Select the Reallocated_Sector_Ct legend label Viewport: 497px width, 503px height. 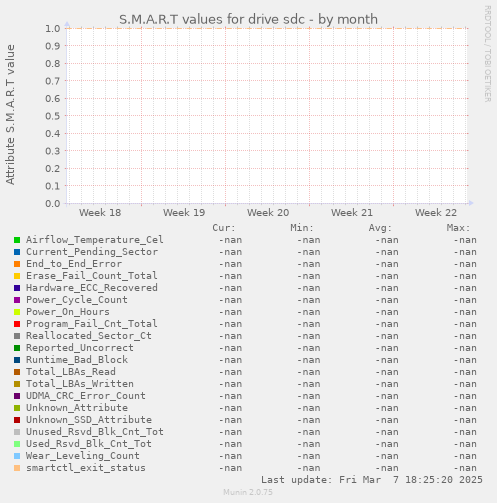[x=89, y=336]
